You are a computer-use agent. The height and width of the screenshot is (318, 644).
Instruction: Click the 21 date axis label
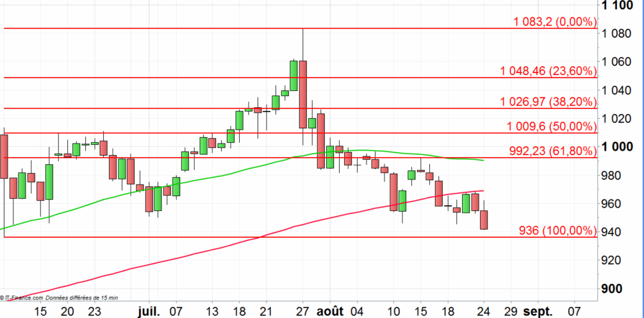pos(267,311)
